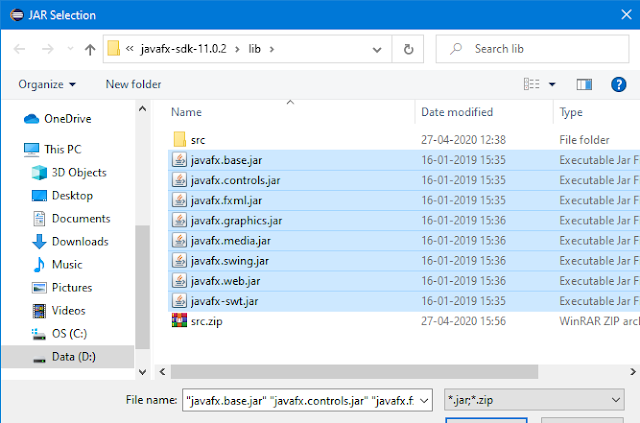Screen dimensions: 640x423
Task: Select javafx.media.jar file icon
Action: coord(179,240)
